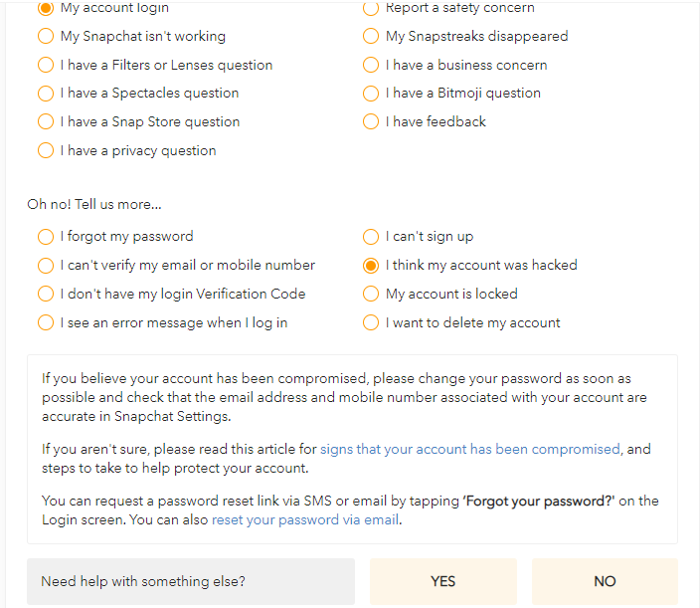The width and height of the screenshot is (700, 608).
Task: Choose "I have a Filters or Lenses question"
Action: click(x=46, y=65)
